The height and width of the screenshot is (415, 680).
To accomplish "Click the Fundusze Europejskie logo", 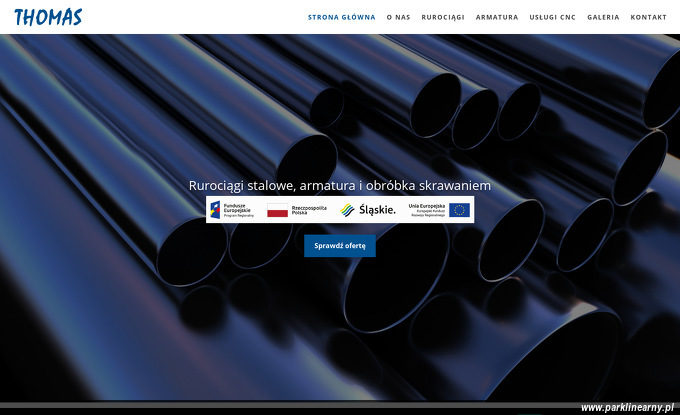I will [x=232, y=210].
